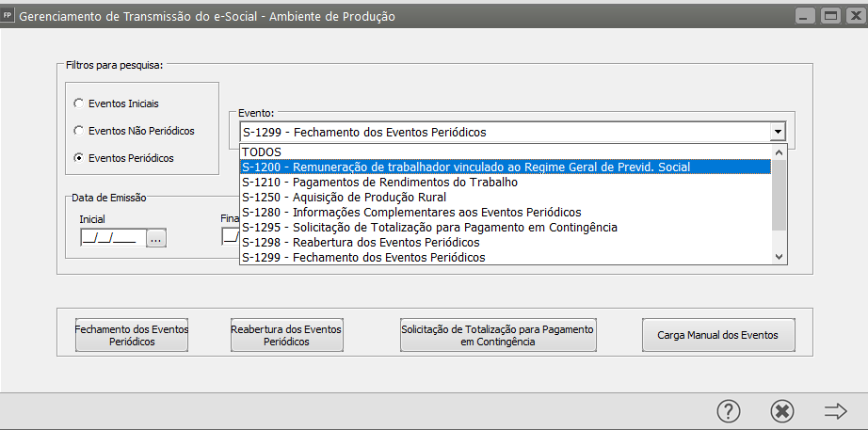Viewport: 868px width, 430px height.
Task: Click Reabertura dos Eventos Periódicos button
Action: tap(286, 335)
